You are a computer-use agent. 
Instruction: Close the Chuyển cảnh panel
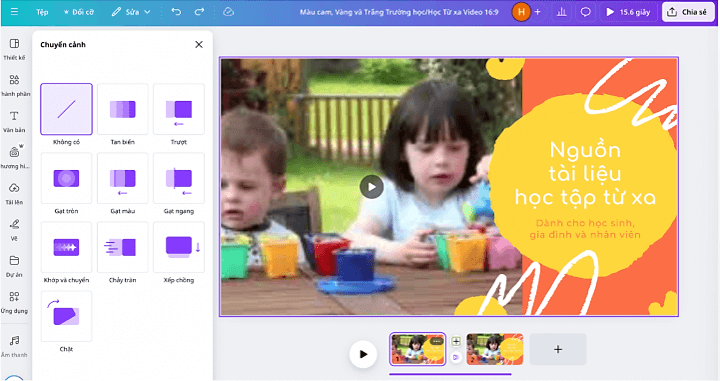click(199, 45)
